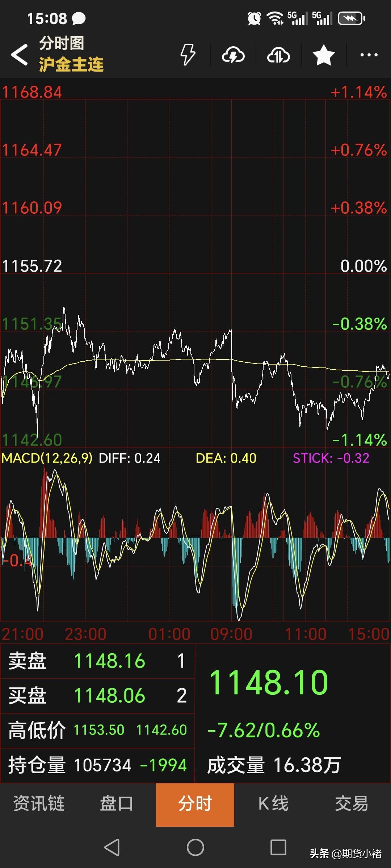Screen dimensions: 391x868
Task: Tap the 分时图 header label
Action: pyautogui.click(x=62, y=43)
